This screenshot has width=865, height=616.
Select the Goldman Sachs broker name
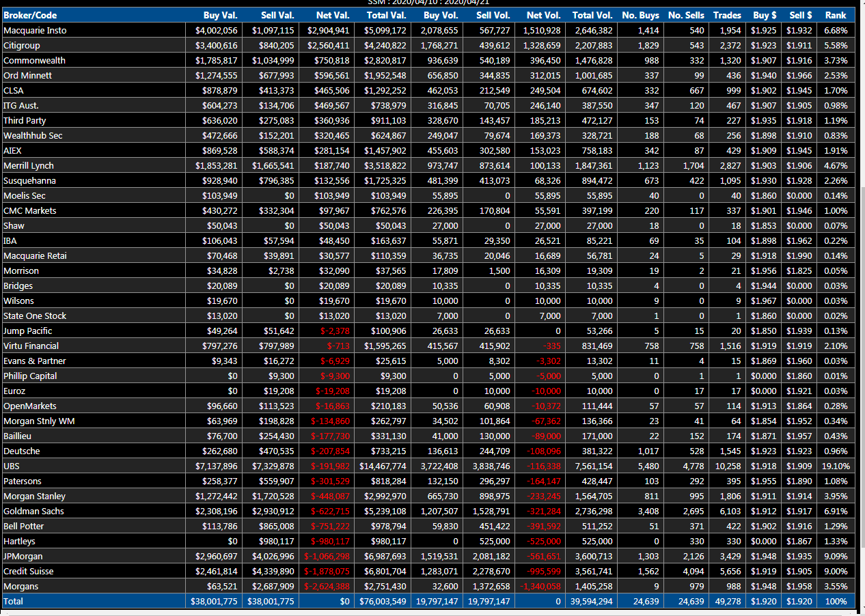click(33, 511)
